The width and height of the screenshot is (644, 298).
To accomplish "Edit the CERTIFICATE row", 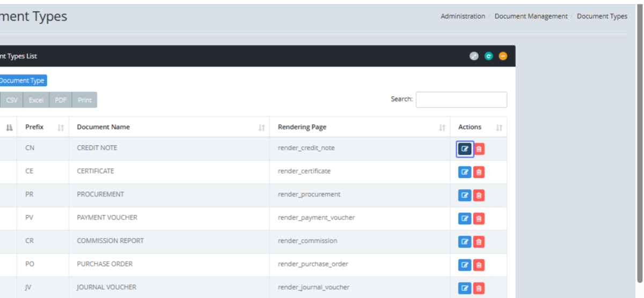I will pyautogui.click(x=465, y=172).
